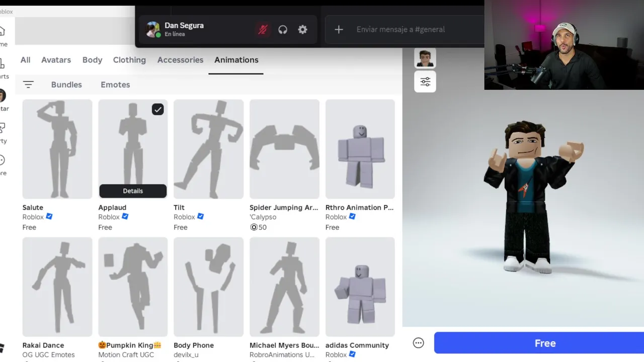The height and width of the screenshot is (362, 644).
Task: Select the Rakai Dance thumbnail
Action: coord(57,287)
